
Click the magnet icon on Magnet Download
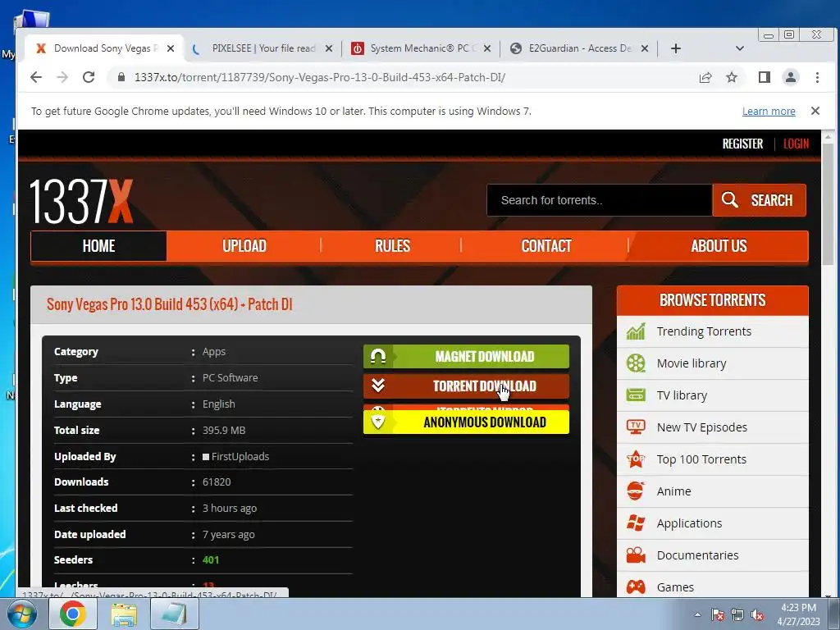pyautogui.click(x=378, y=357)
